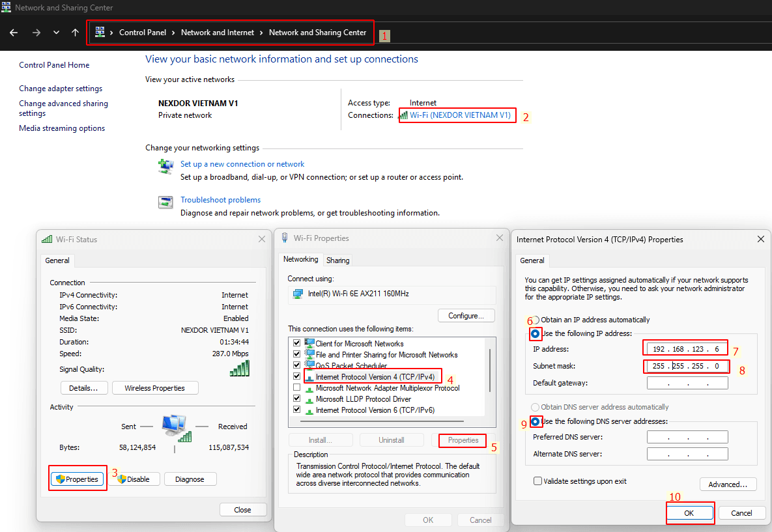This screenshot has height=532, width=772.
Task: Click Wi-Fi (NEXDOR VIETNAM V1) connection link
Action: pos(460,115)
